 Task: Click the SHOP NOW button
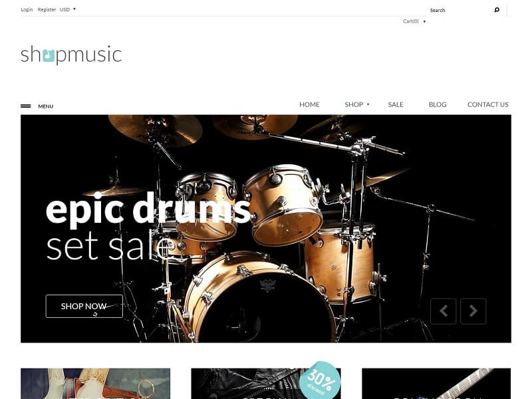click(84, 306)
